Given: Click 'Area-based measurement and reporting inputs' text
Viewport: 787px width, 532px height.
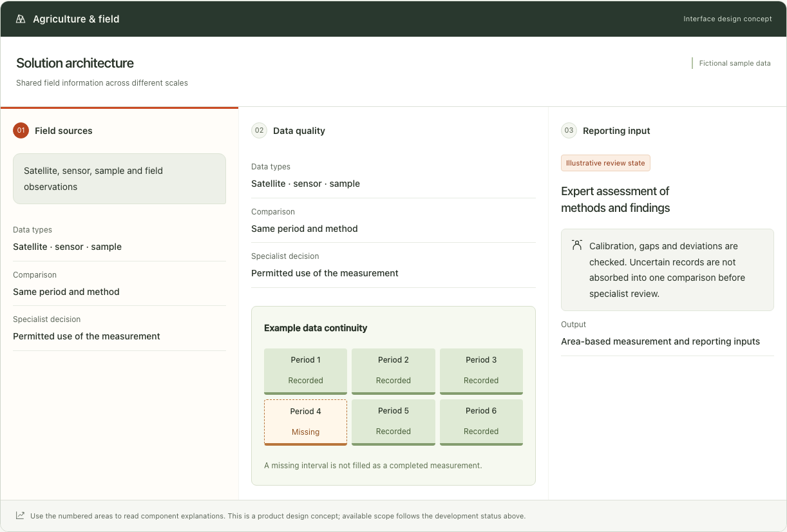Looking at the screenshot, I should point(660,341).
